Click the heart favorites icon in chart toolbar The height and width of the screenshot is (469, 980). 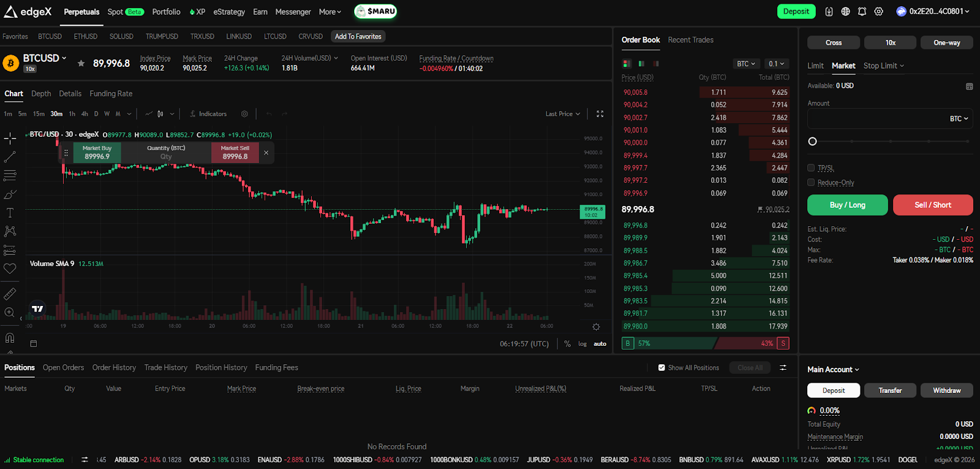point(10,269)
